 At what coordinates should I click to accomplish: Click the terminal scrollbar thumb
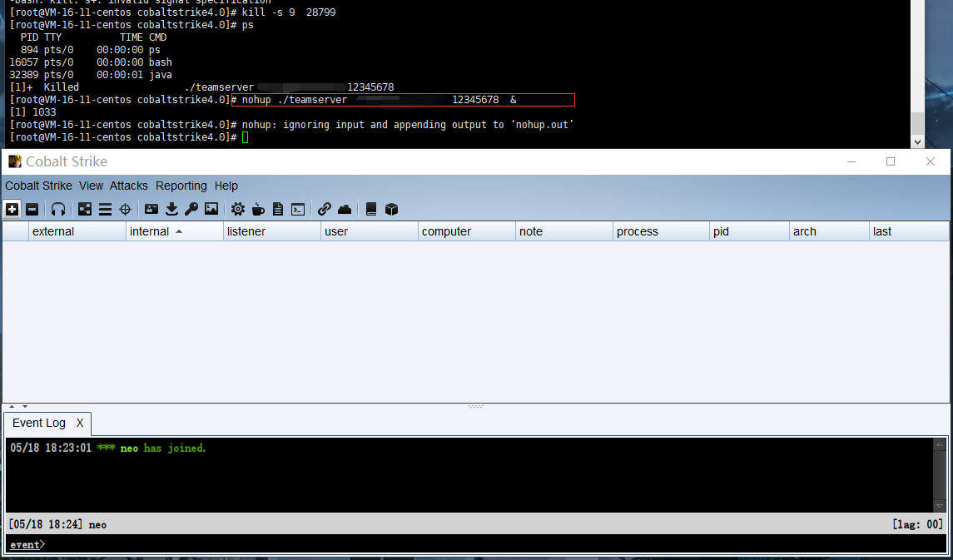coord(918,123)
